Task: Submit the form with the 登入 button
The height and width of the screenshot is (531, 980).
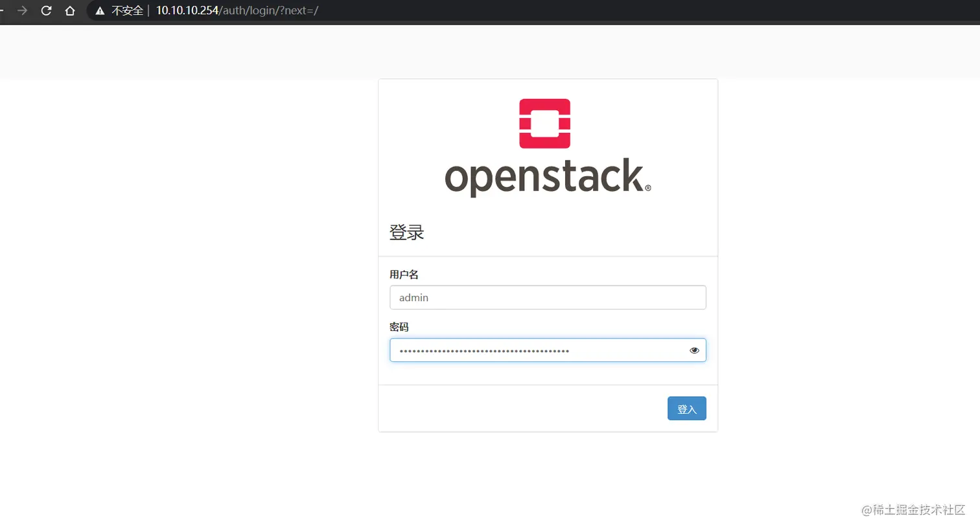Action: [686, 409]
